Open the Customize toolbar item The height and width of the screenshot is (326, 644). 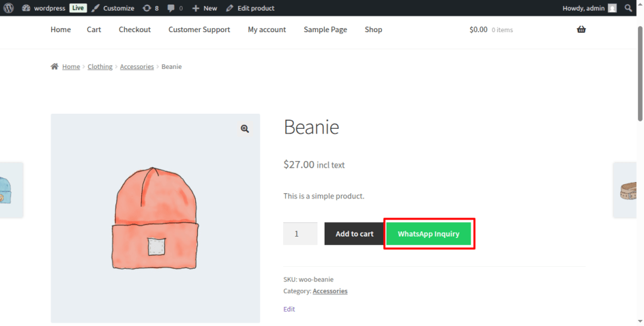click(113, 8)
